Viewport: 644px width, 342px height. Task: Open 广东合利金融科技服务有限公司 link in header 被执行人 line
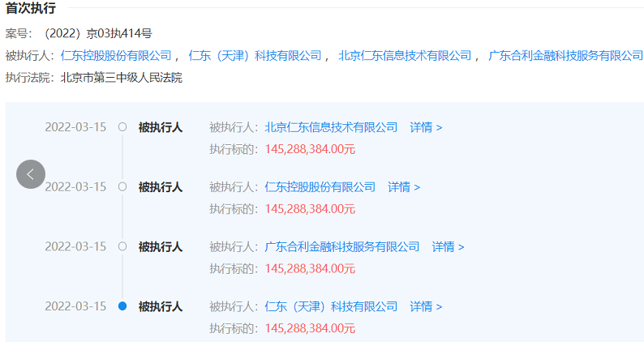(x=565, y=55)
